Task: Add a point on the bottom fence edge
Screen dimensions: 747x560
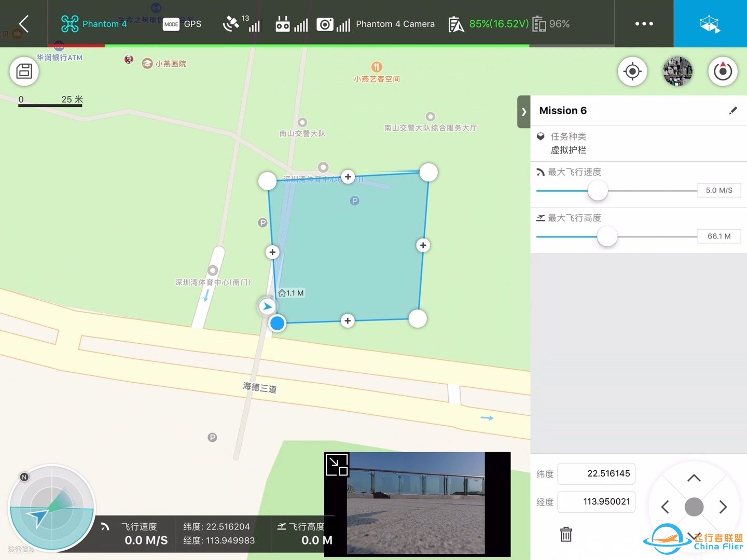Action: click(x=348, y=321)
